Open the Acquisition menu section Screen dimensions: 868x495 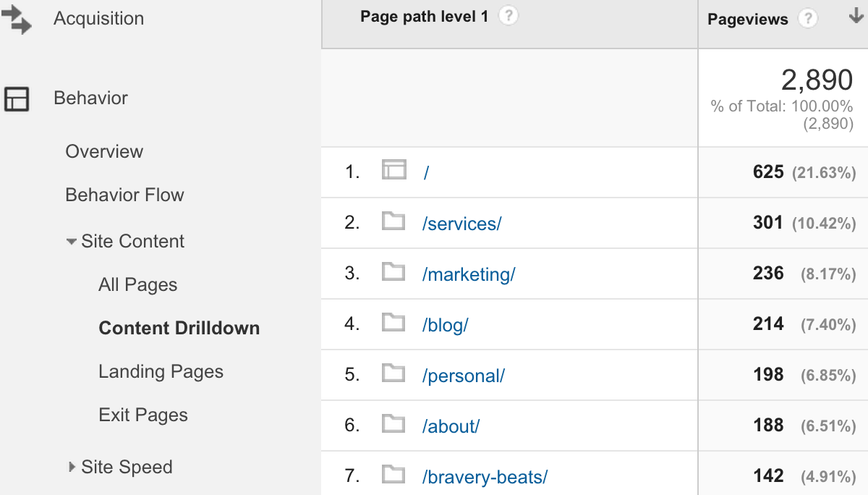98,18
